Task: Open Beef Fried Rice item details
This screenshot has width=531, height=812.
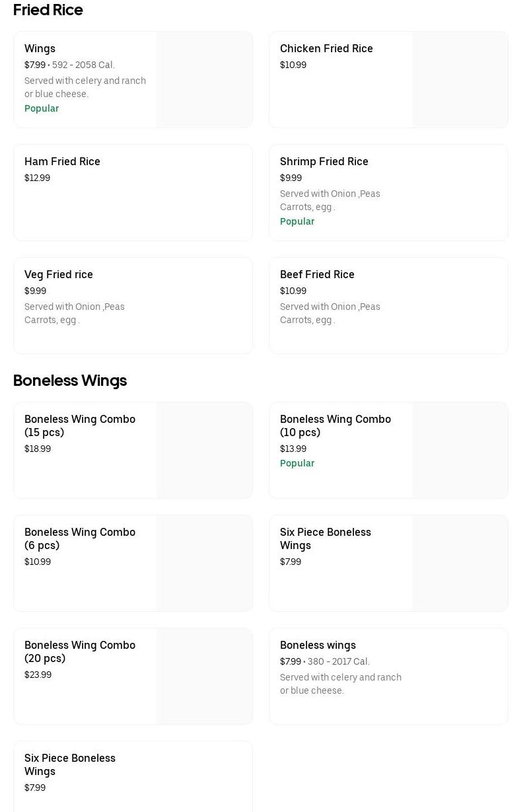Action: (317, 274)
